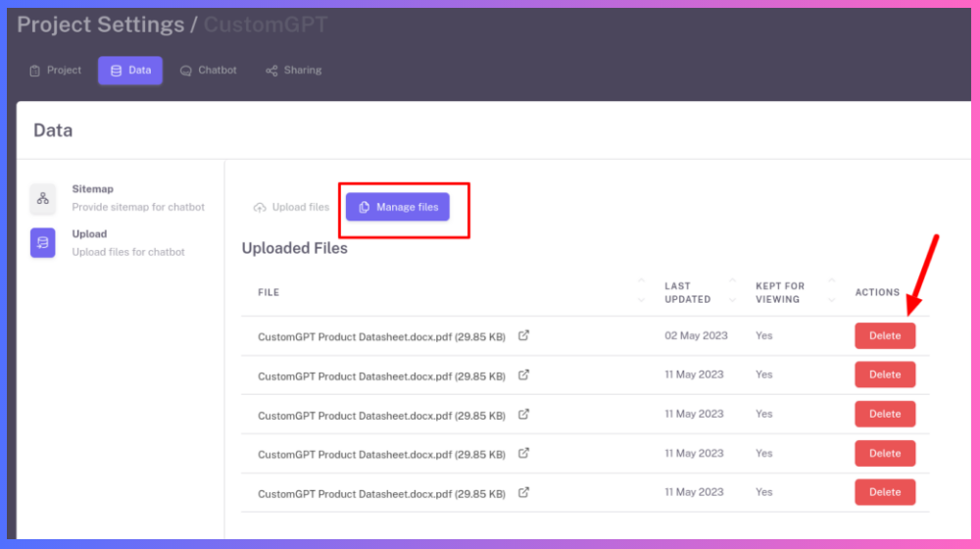Click the cloud icon beside Upload files

[x=260, y=208]
